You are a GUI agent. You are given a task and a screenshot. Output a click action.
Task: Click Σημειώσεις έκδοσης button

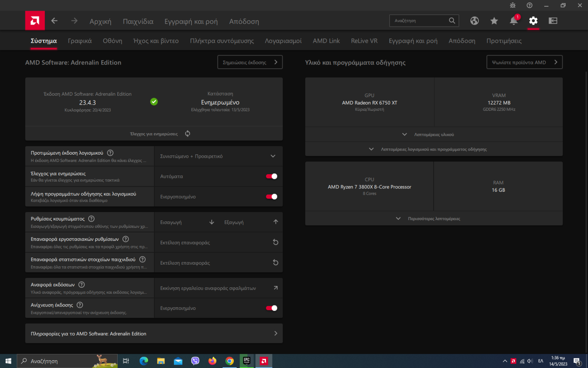click(250, 62)
